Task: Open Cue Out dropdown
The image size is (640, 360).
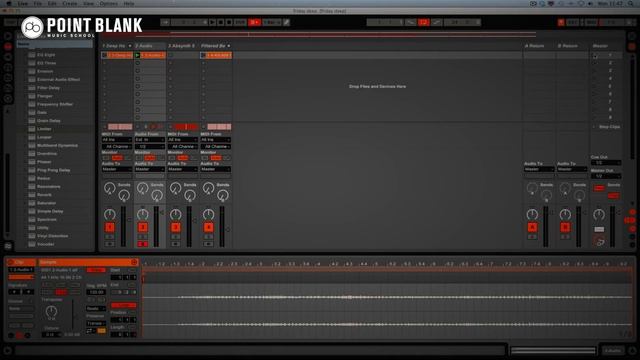Action: tap(606, 162)
